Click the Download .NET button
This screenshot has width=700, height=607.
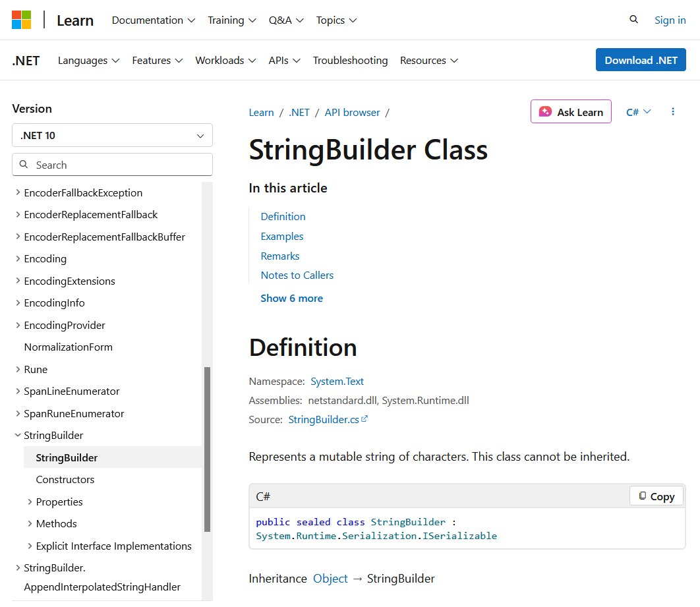tap(640, 59)
